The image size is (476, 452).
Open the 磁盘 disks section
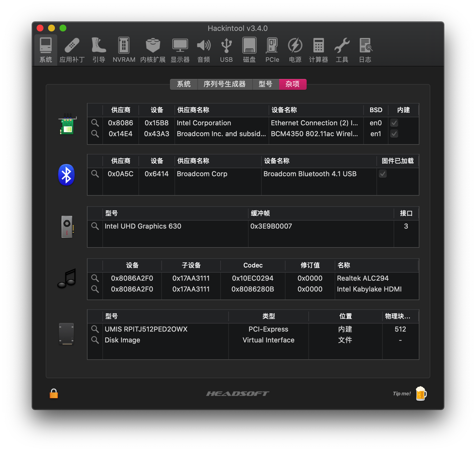click(249, 50)
